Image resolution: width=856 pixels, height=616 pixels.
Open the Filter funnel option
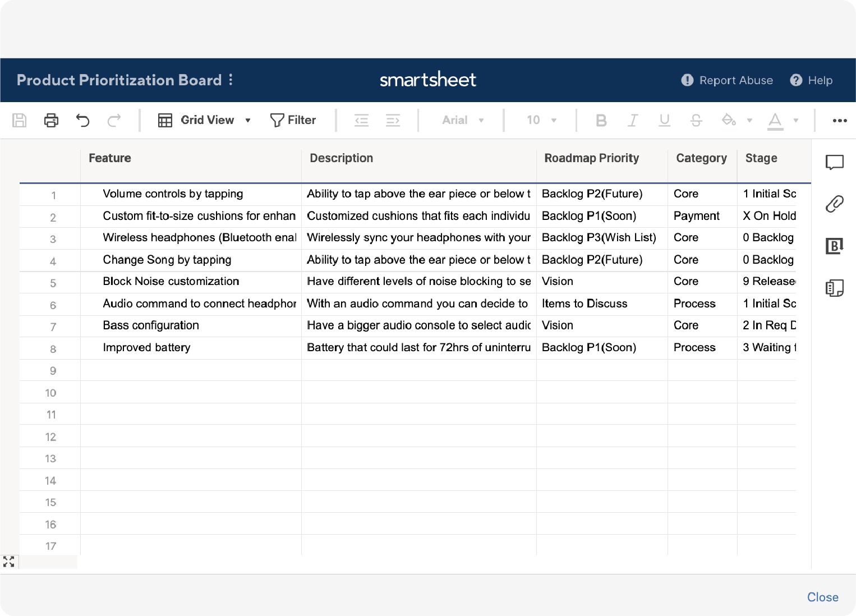tap(293, 120)
